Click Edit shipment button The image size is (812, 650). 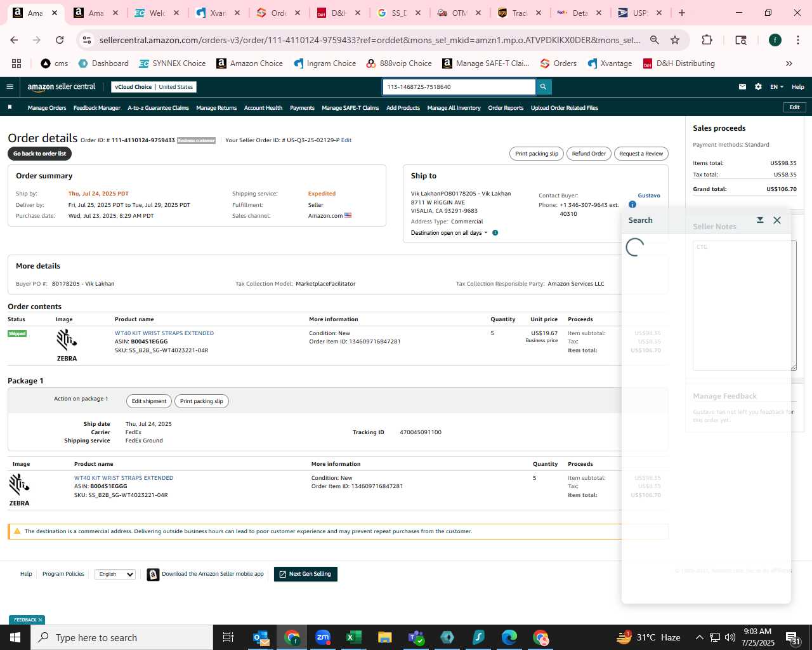tap(149, 401)
